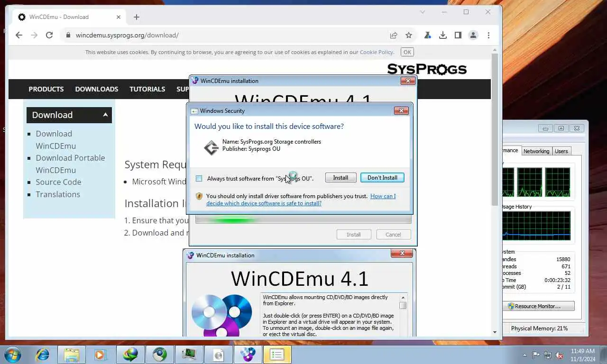Viewport: 607px width, 364px height.
Task: Open the DOWNLOADS menu
Action: [97, 89]
